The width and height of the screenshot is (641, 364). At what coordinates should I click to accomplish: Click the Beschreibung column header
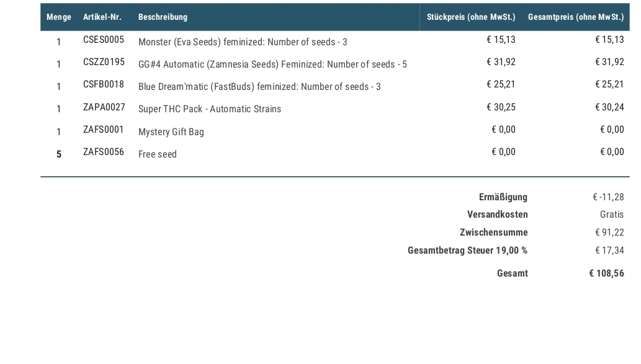pos(163,17)
